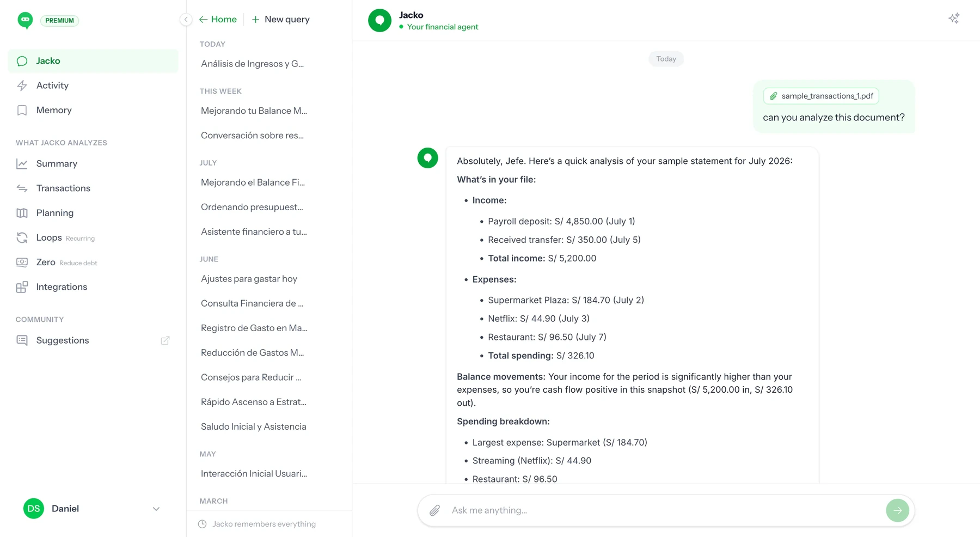Screen dimensions: 980x537
Task: Open Loops recurring icon
Action: [x=22, y=237]
